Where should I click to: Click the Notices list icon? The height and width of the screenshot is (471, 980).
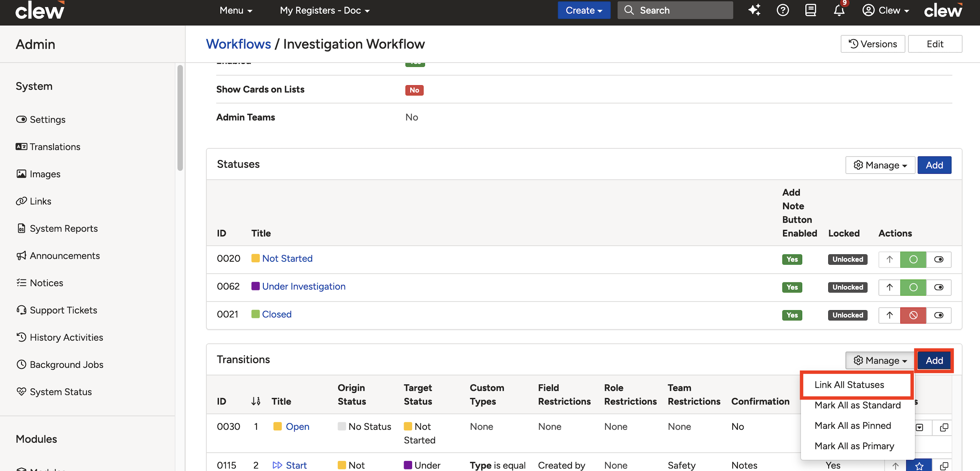tap(21, 283)
